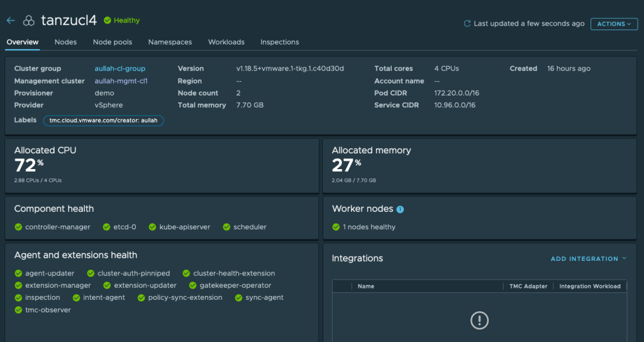
Task: Click the Worker nodes info badge
Action: pos(400,209)
